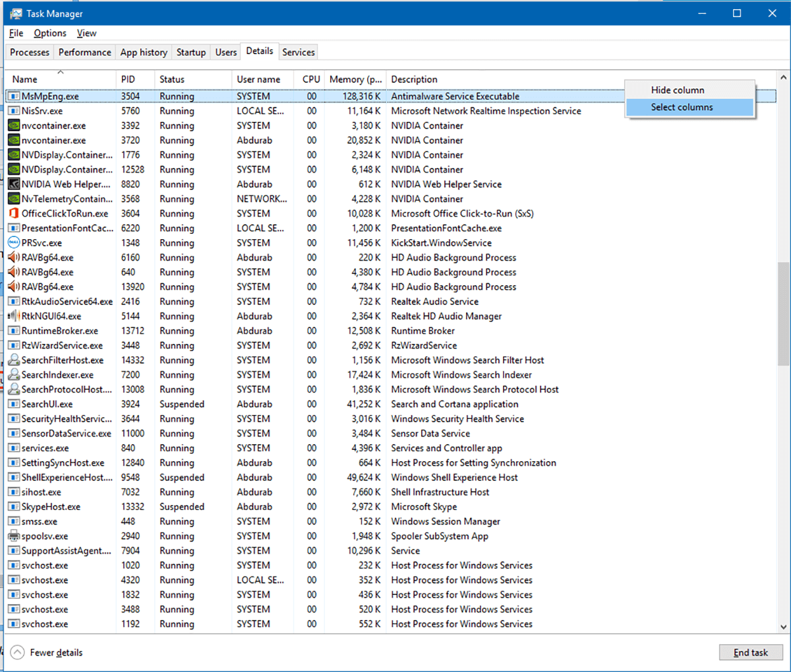Click the vertical scrollbar thumb
This screenshot has width=791, height=672.
783,314
